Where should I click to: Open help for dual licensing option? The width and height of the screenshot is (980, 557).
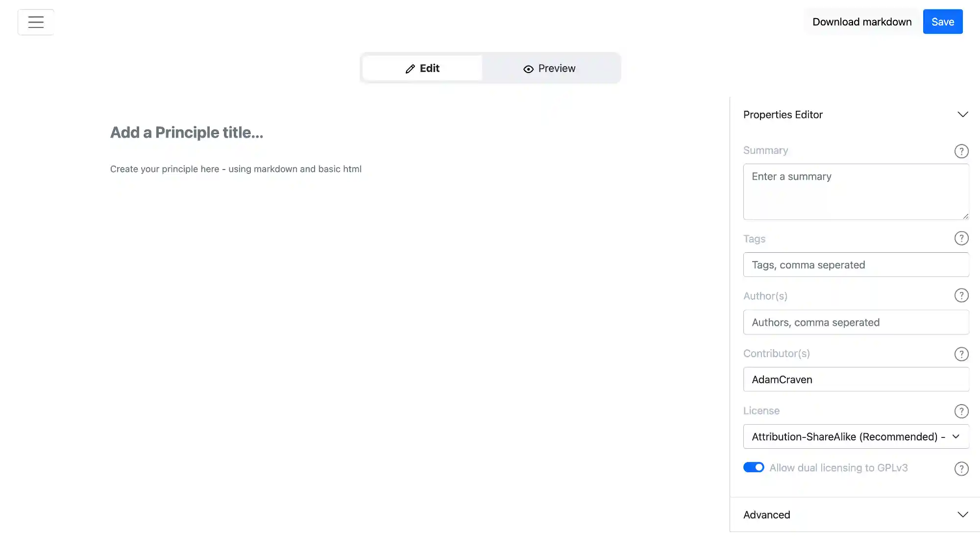click(961, 468)
